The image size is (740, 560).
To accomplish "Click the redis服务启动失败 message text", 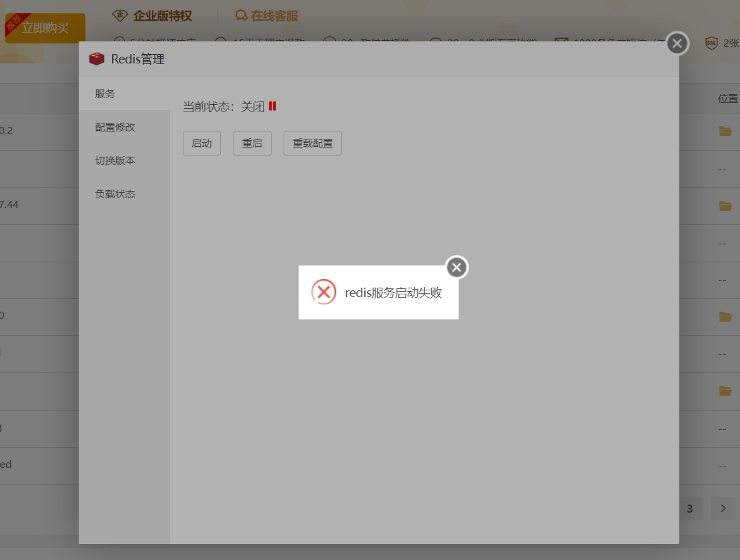I will 393,293.
